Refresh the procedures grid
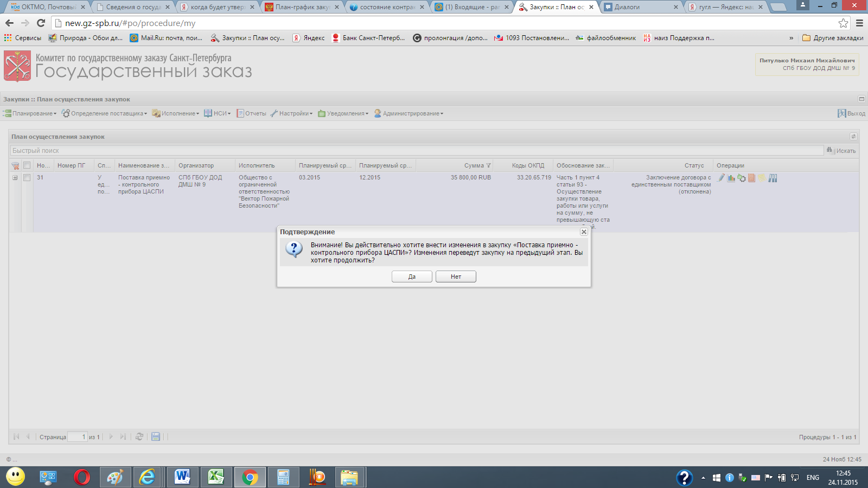868x488 pixels. (139, 436)
